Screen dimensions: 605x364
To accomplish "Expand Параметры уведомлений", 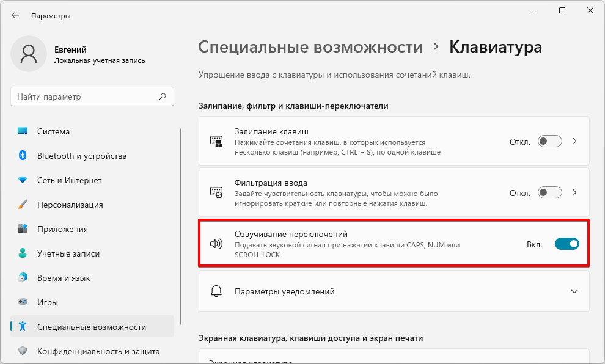I will 574,292.
